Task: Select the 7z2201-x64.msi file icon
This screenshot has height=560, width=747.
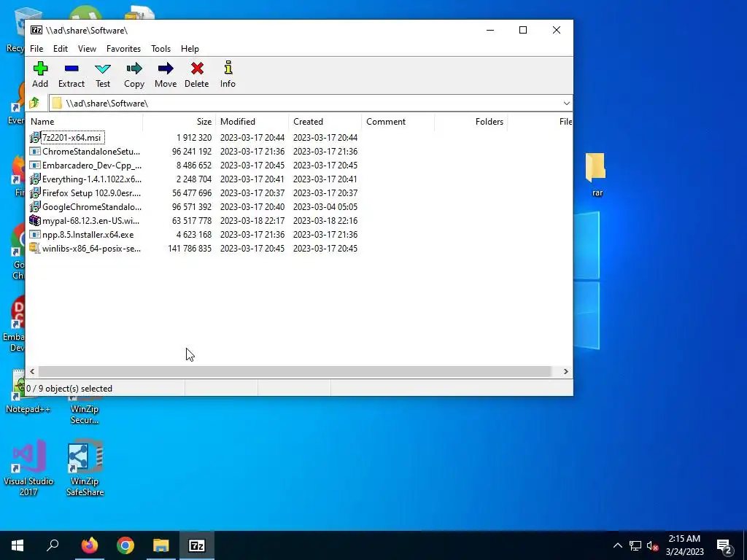Action: pyautogui.click(x=35, y=138)
